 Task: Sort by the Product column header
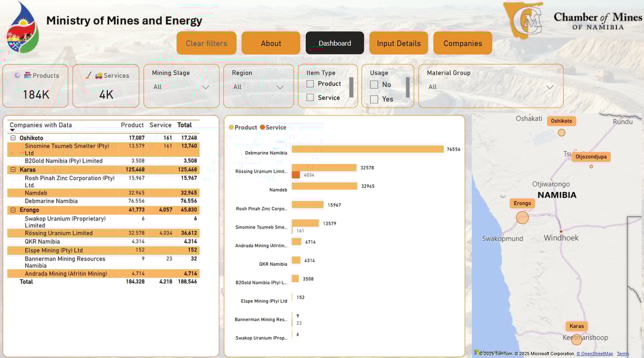[132, 125]
